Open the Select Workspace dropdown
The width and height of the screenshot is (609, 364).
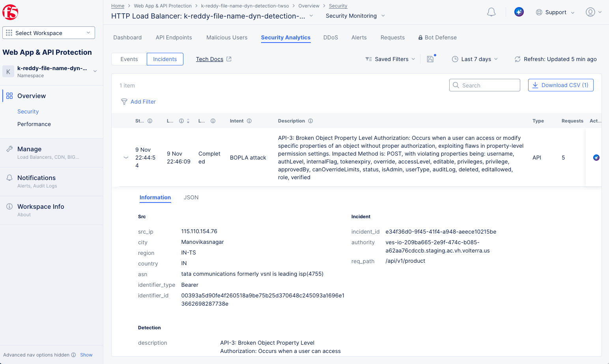pyautogui.click(x=49, y=33)
